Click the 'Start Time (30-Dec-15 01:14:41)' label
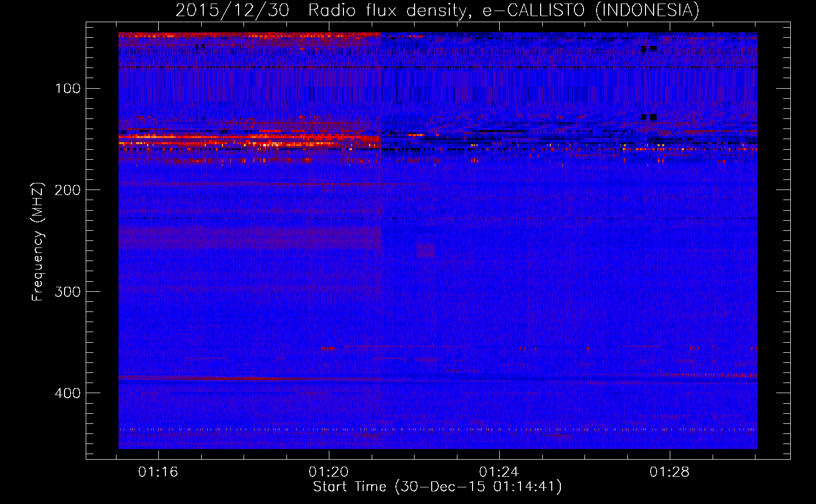 pyautogui.click(x=437, y=487)
